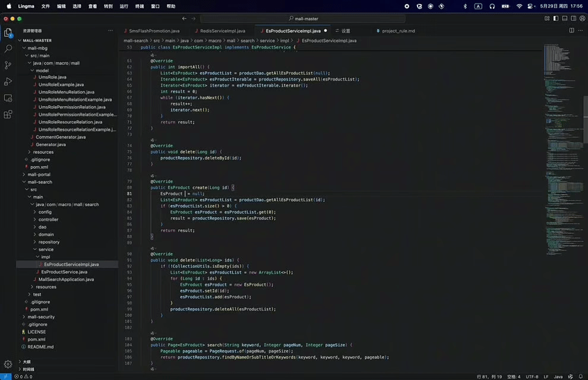
Task: Collapse the MALL-MASTER tree root
Action: coord(38,40)
